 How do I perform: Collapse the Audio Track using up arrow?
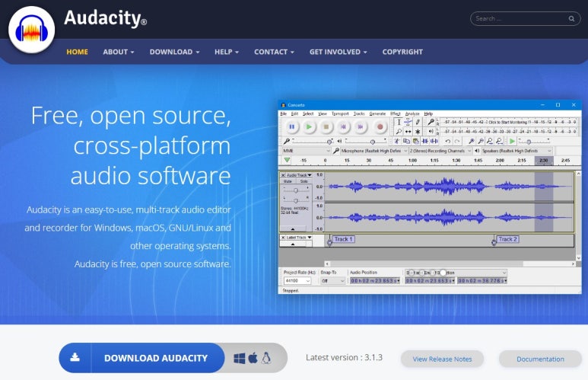click(293, 228)
